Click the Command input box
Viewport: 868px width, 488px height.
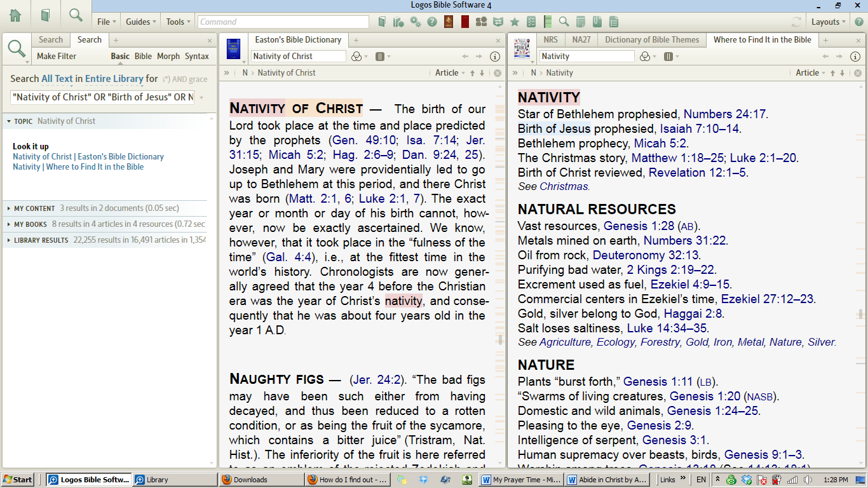283,22
